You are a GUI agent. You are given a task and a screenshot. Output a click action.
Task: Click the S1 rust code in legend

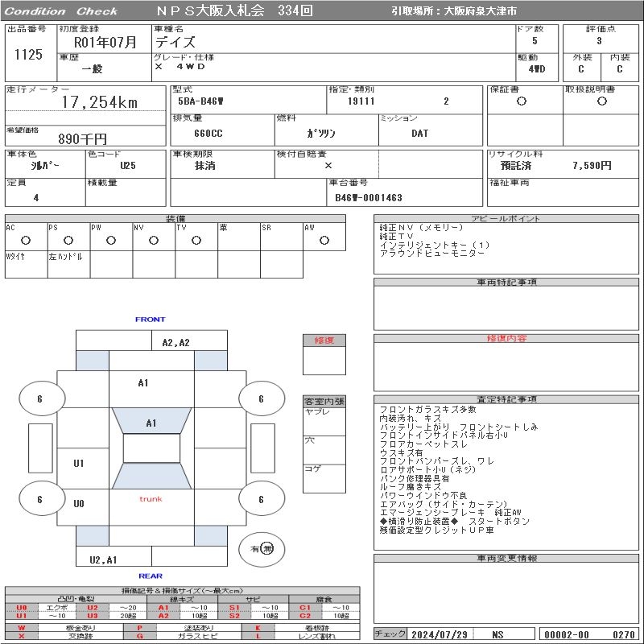coord(234,608)
